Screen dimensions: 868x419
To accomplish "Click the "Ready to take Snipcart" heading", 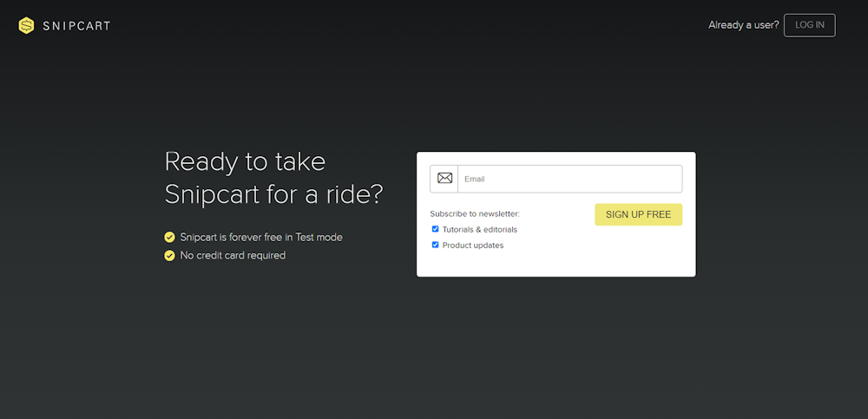I will [x=245, y=162].
